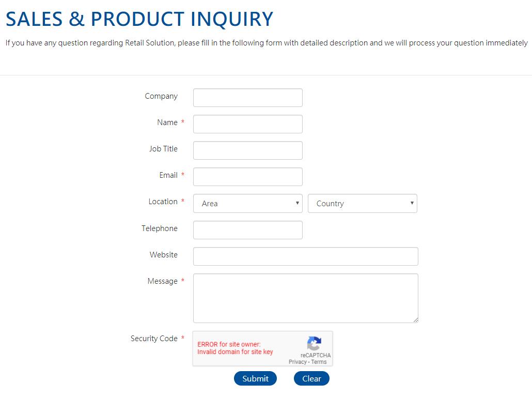Click the reCAPTCHA logo icon
This screenshot has height=398, width=532.
314,343
